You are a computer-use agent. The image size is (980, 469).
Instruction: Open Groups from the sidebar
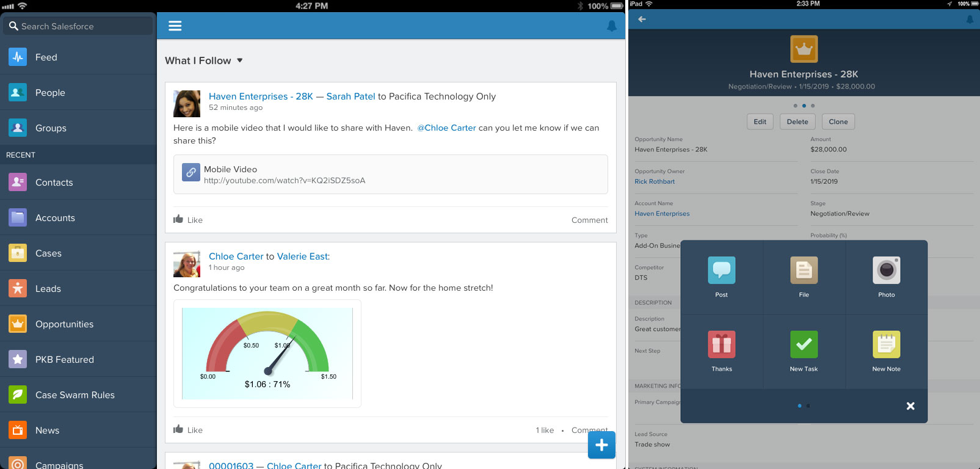[78, 128]
